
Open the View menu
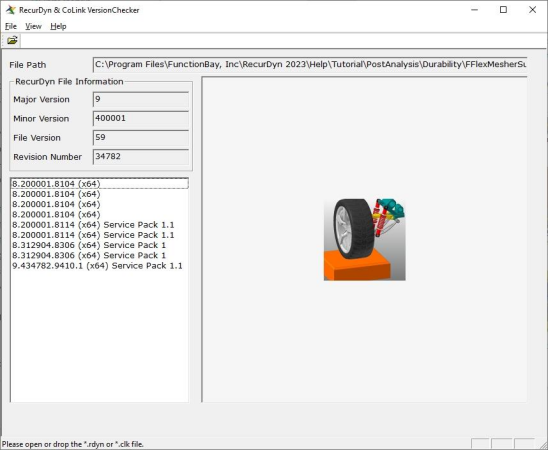pos(33,26)
